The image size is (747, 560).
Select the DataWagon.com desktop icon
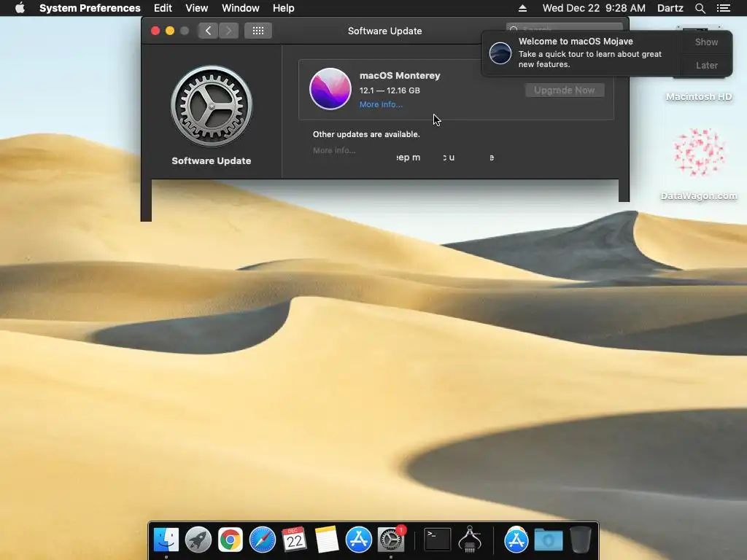coord(699,164)
